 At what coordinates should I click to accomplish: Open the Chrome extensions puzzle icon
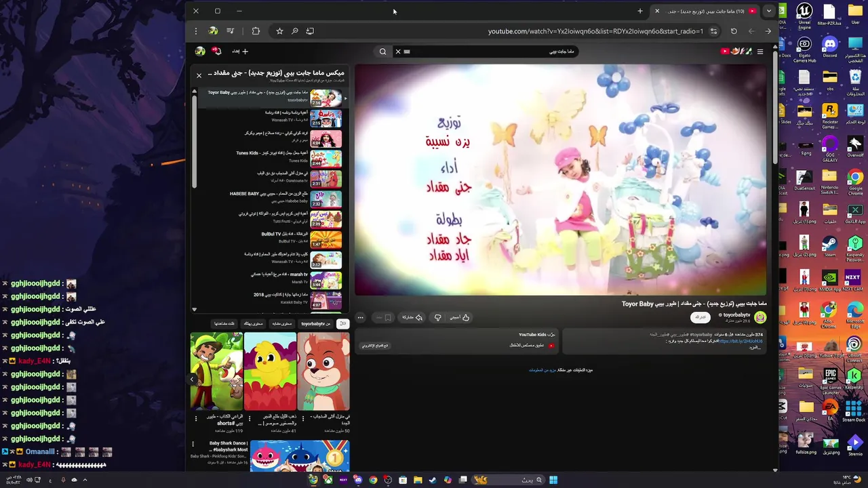[x=256, y=31]
